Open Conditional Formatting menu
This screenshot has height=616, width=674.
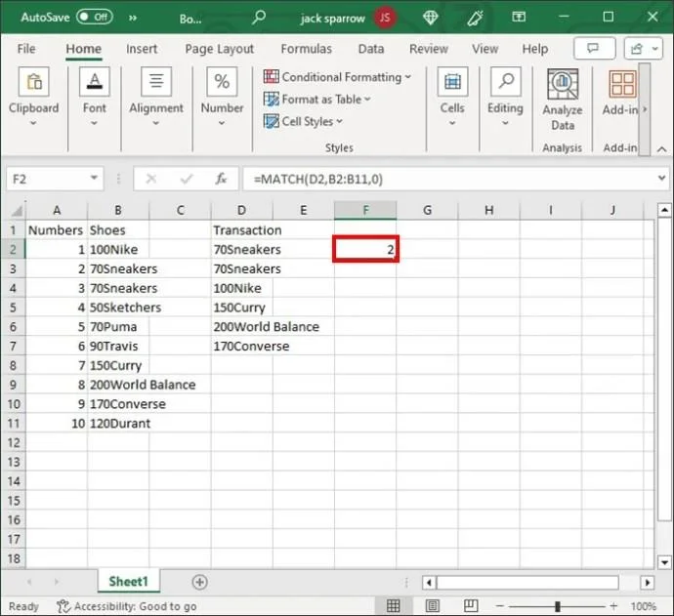(337, 77)
